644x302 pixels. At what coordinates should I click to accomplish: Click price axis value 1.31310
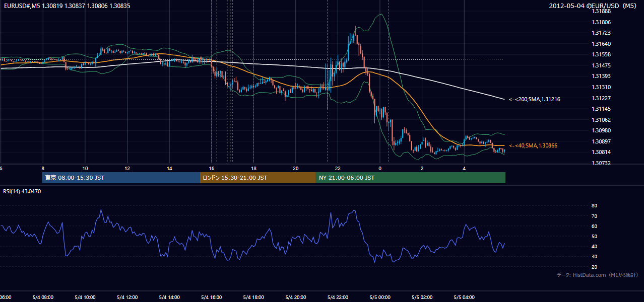point(601,87)
